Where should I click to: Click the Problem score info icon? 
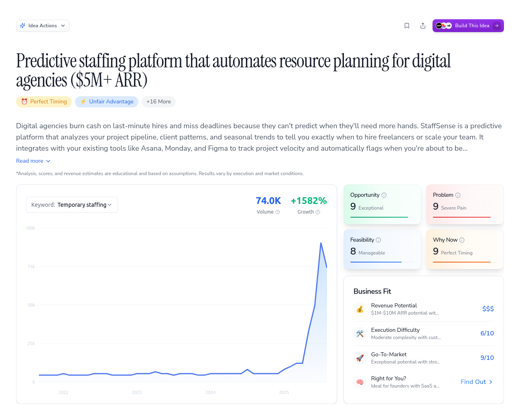pos(458,195)
